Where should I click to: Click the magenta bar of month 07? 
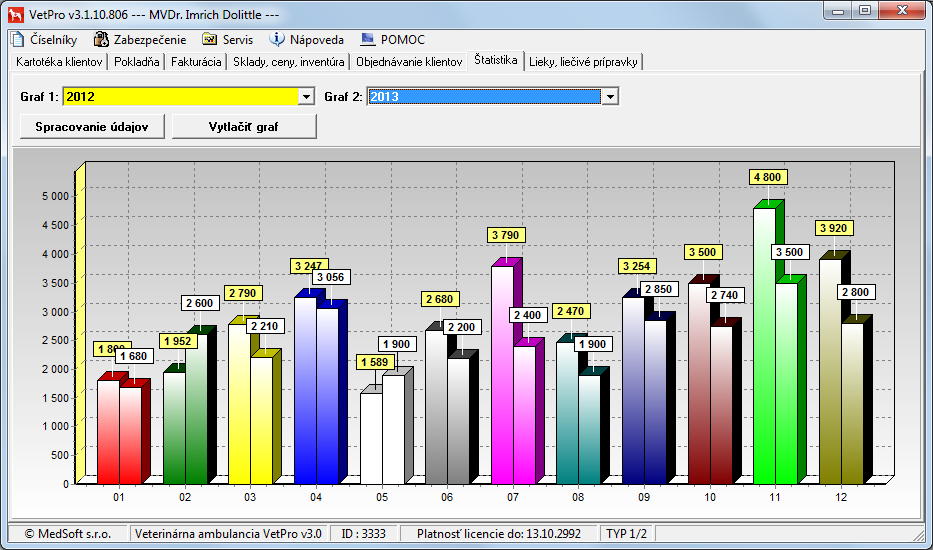[x=503, y=375]
